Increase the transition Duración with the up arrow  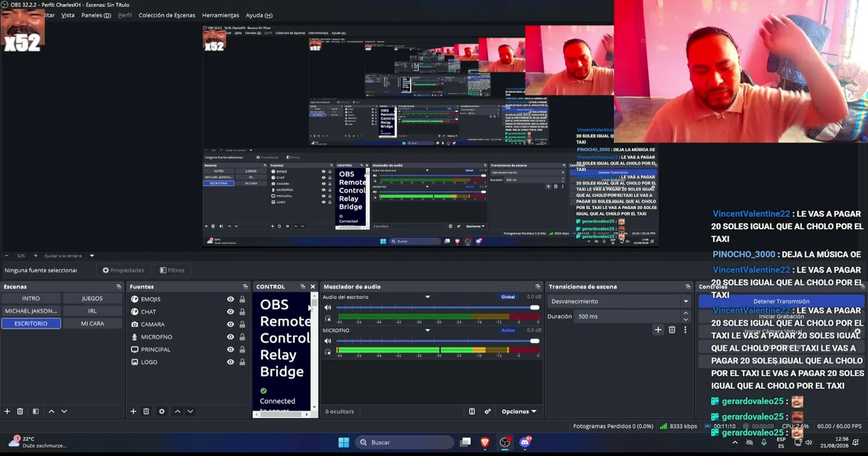pos(686,313)
